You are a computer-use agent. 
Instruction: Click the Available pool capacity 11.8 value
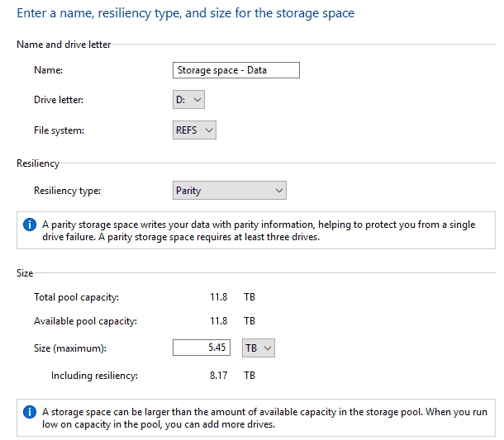(219, 321)
